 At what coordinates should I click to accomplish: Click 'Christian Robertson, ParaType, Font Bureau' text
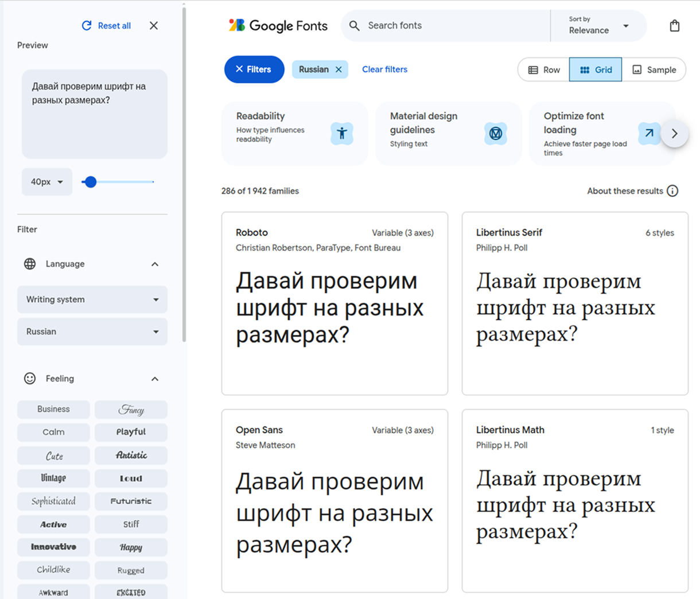(318, 248)
